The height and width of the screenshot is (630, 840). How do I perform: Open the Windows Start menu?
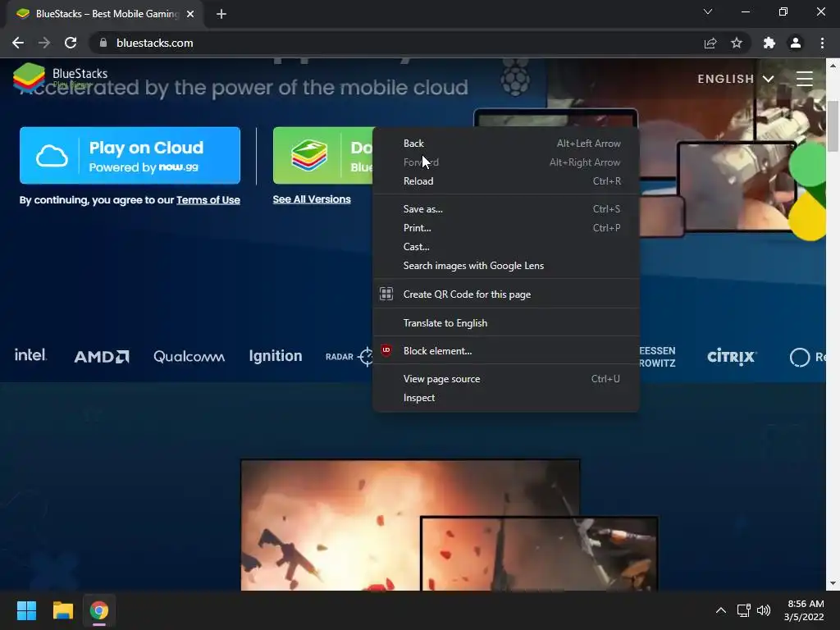[26, 610]
